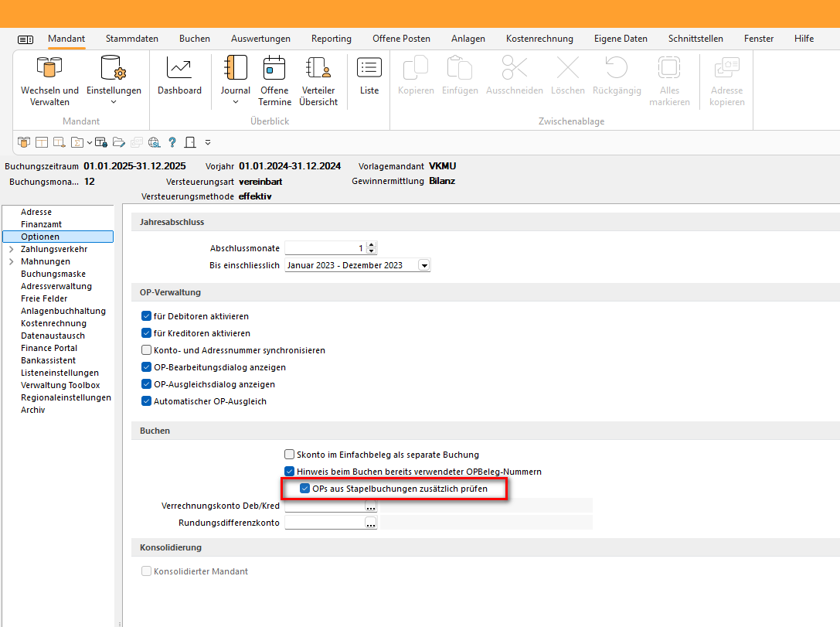
Task: Open the Verteiler Übersicht
Action: tap(318, 81)
